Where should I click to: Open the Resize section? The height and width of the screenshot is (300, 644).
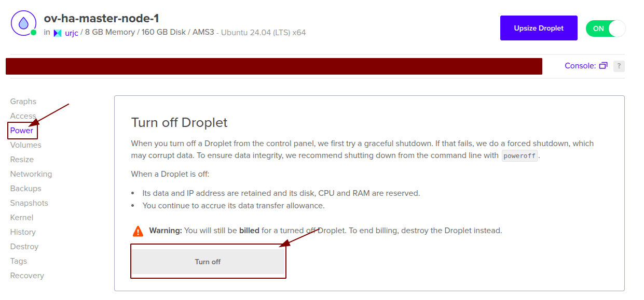point(22,160)
